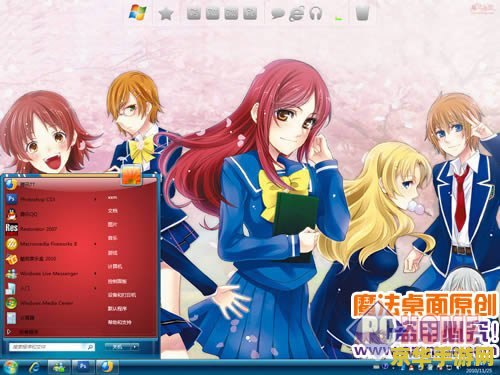500x375 pixels.
Task: Launch the QQ penguin app
Action: pos(50,214)
